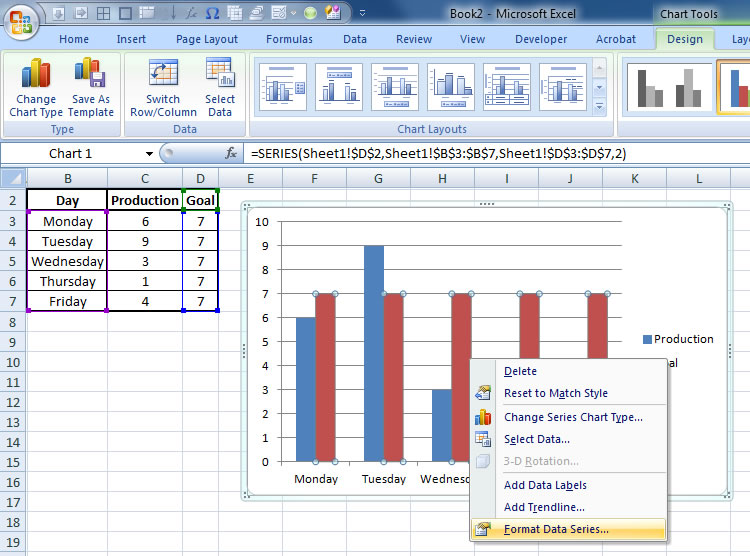The width and height of the screenshot is (750, 556).
Task: Click the chart icon beside Change Series Chart Type
Action: (x=483, y=417)
